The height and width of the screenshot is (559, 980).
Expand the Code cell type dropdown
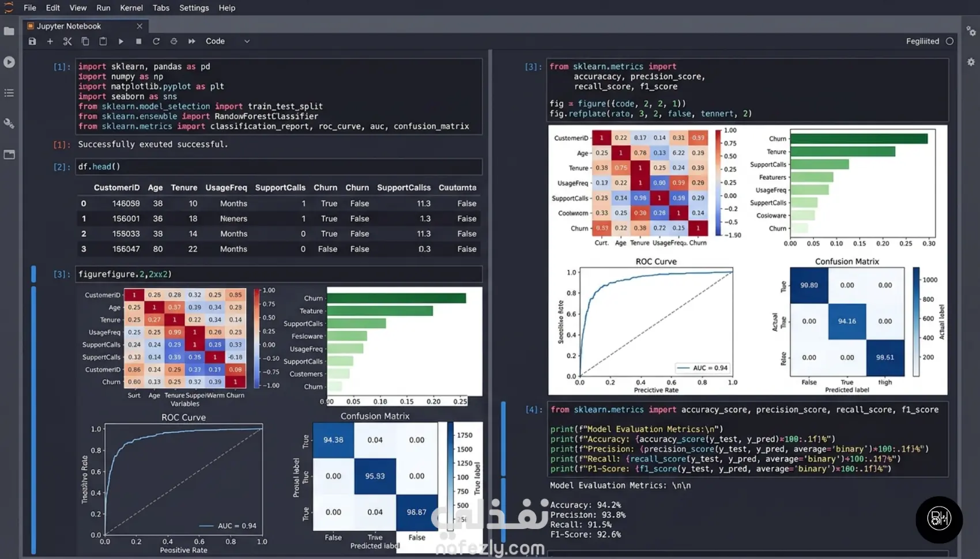tap(228, 41)
